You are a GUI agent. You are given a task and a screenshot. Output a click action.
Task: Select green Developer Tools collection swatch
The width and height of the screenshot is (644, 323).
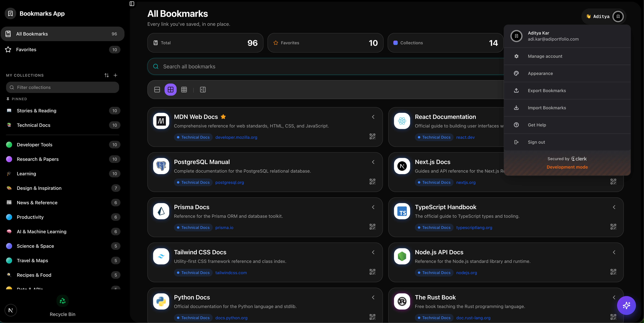coord(9,145)
